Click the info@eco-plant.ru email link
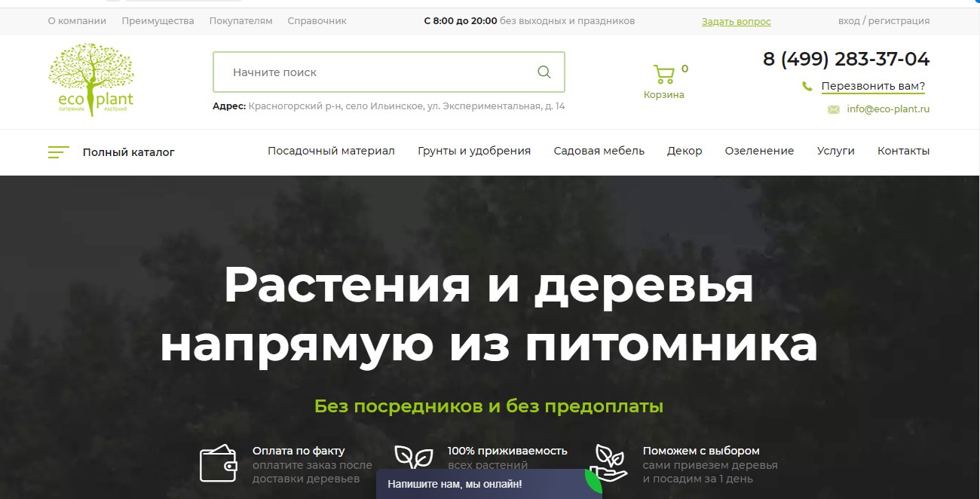 coord(888,109)
